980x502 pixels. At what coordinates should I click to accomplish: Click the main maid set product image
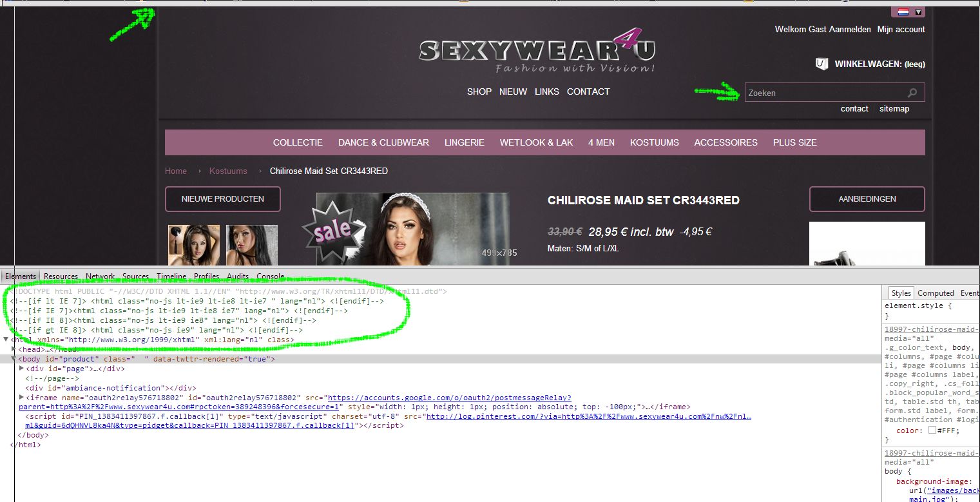[x=412, y=229]
